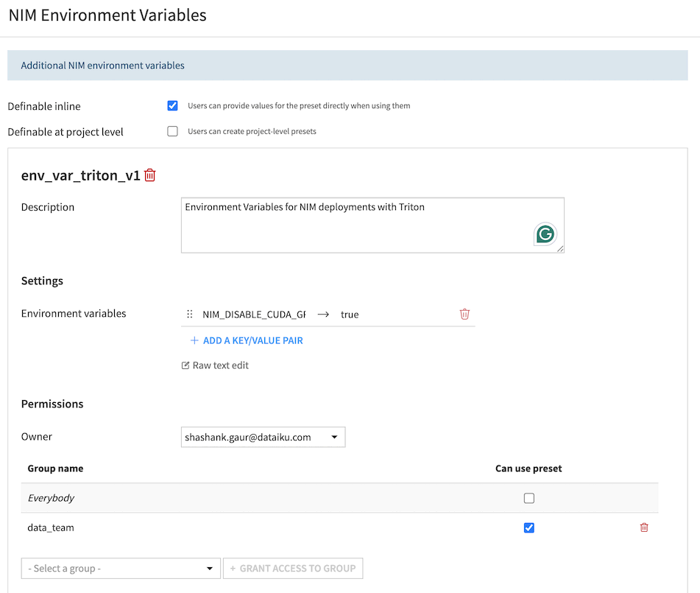The height and width of the screenshot is (593, 700).
Task: Click inside the Description text box
Action: (372, 221)
